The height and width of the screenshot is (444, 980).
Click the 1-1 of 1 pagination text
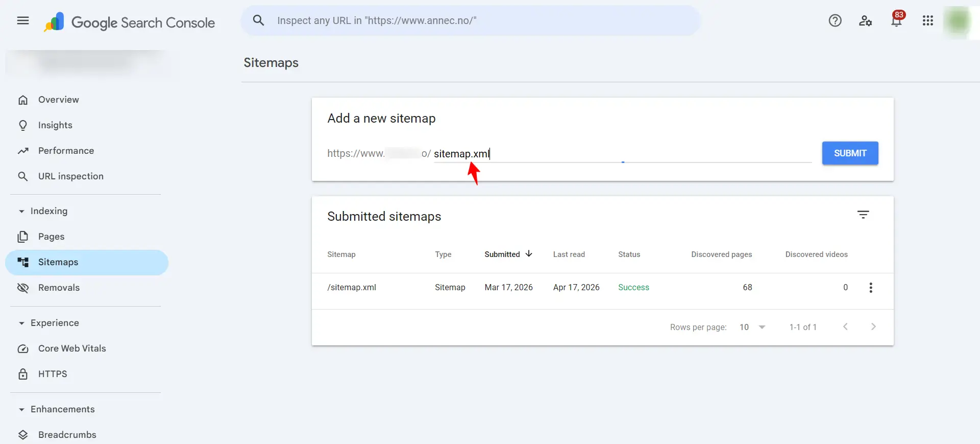click(x=803, y=327)
